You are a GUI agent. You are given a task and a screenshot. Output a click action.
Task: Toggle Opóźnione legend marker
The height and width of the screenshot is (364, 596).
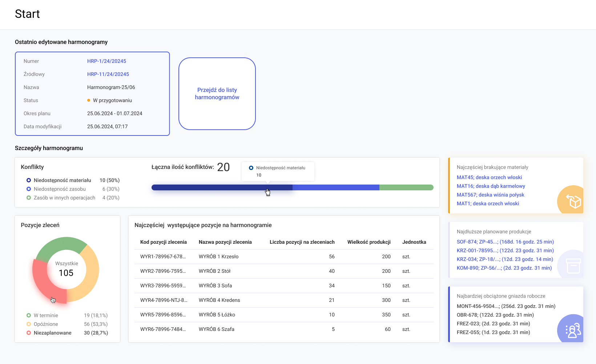[x=29, y=324]
